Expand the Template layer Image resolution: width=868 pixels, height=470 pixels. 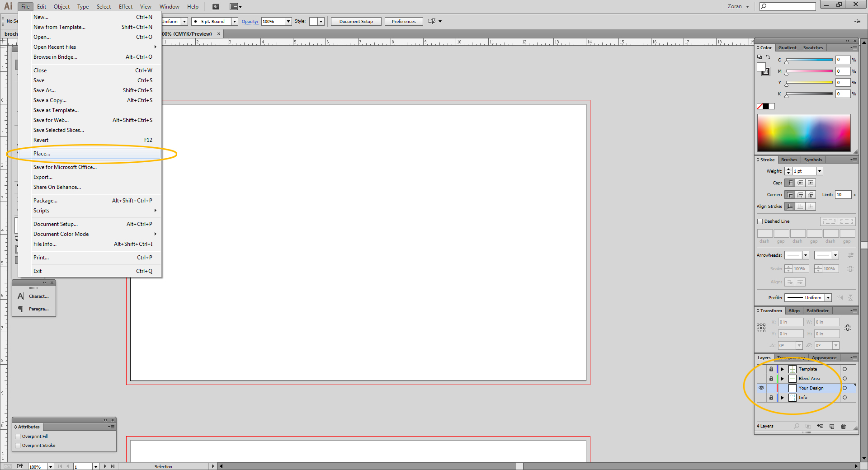(783, 369)
